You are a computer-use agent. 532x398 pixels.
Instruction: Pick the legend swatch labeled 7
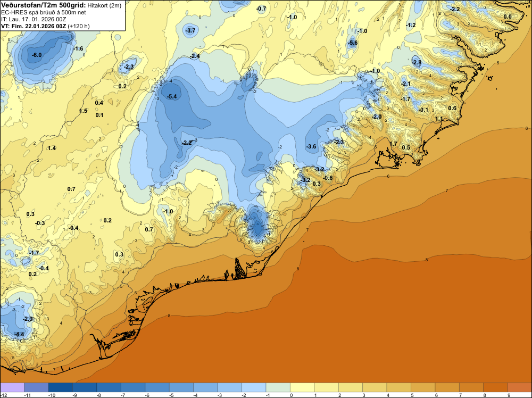471,387
